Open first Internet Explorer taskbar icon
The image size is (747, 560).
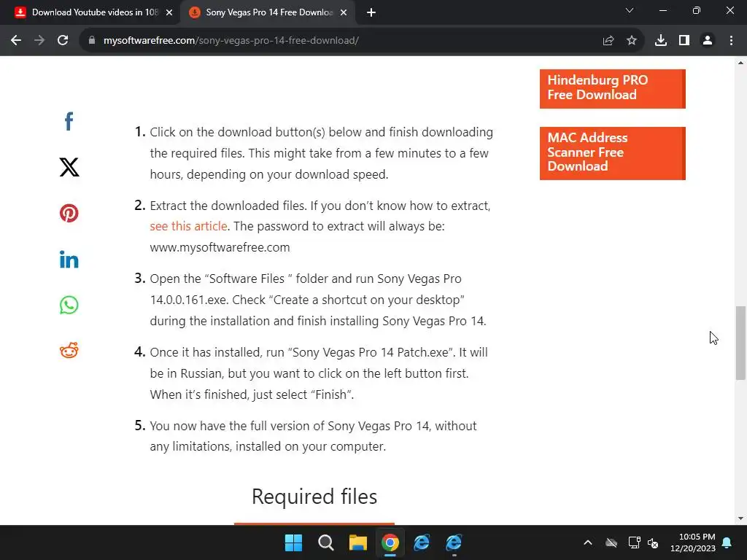[x=422, y=542]
